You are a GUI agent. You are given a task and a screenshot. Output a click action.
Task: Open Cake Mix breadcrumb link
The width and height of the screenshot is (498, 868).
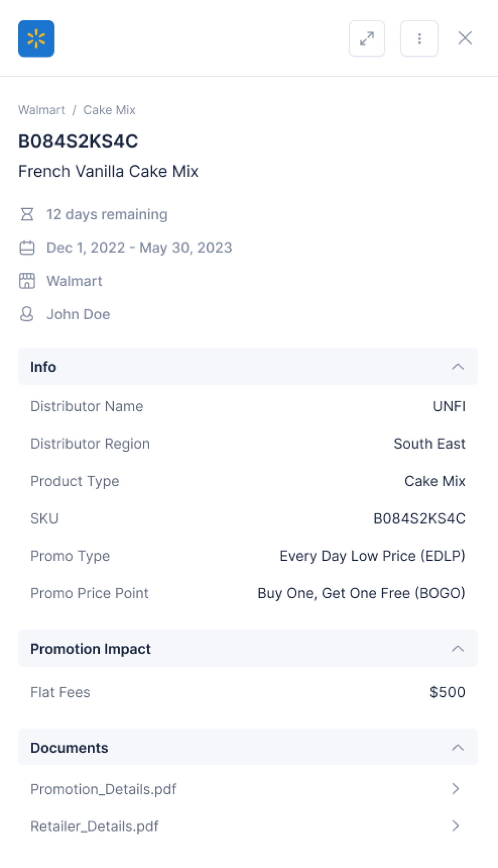point(109,110)
